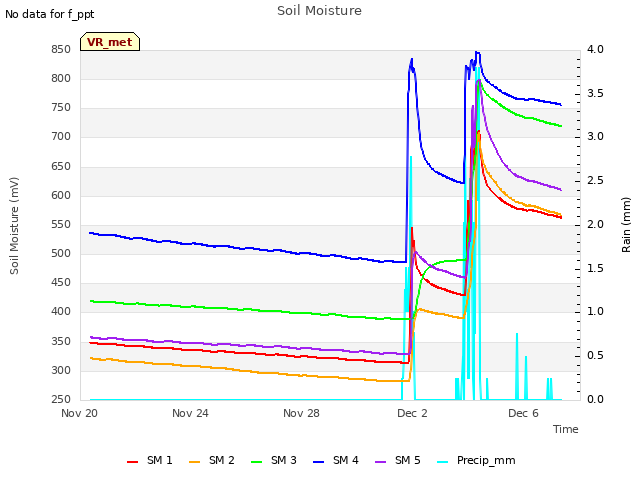640x480 pixels.
Task: Click the 600 left axis tick label
Action: coord(61,196)
